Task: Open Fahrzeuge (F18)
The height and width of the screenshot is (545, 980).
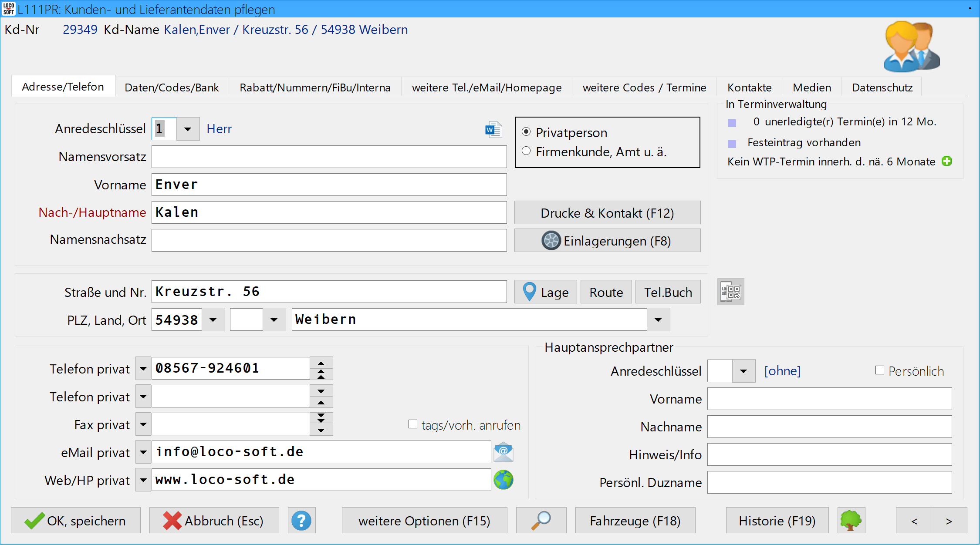Action: pyautogui.click(x=635, y=521)
